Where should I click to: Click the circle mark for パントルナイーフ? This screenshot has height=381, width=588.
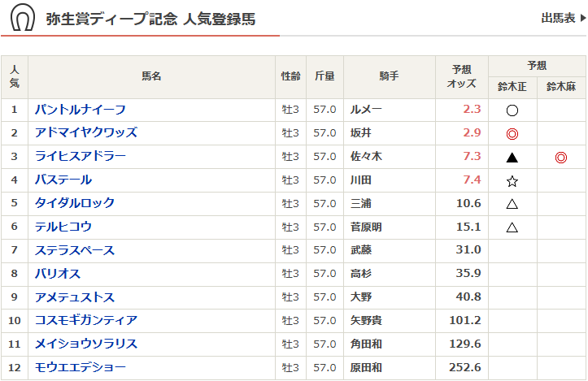click(512, 110)
